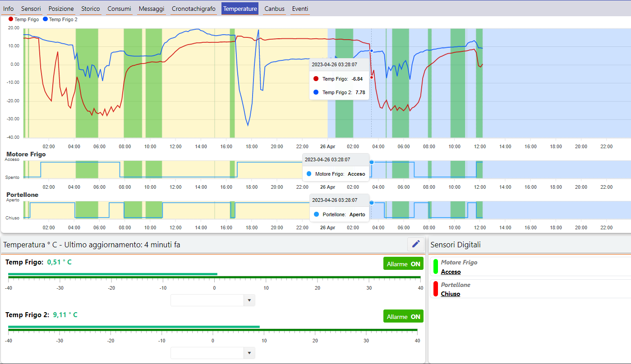
Task: Click the Portellone chart title
Action: click(x=22, y=195)
